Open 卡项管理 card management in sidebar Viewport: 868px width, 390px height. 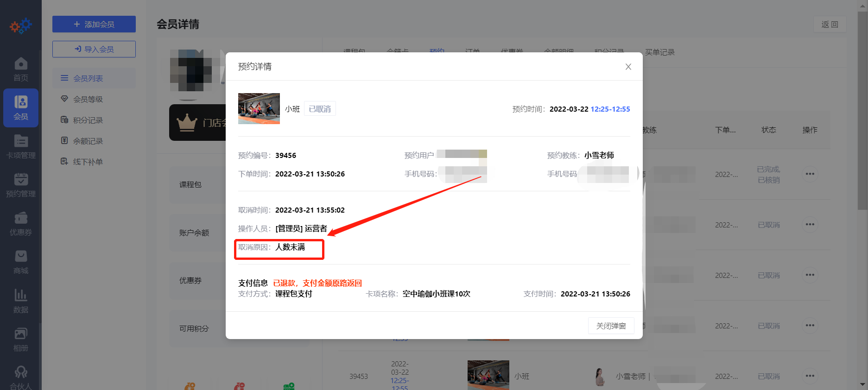21,146
